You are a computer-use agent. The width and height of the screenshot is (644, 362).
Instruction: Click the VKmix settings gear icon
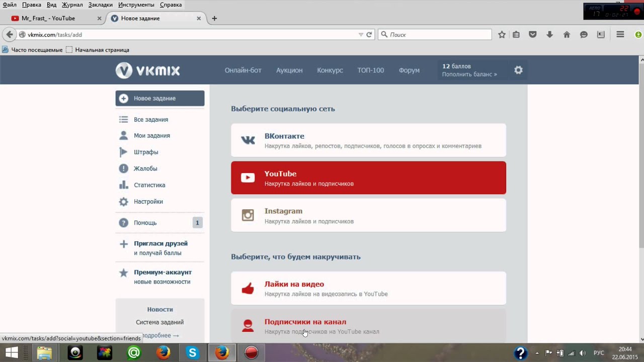518,70
